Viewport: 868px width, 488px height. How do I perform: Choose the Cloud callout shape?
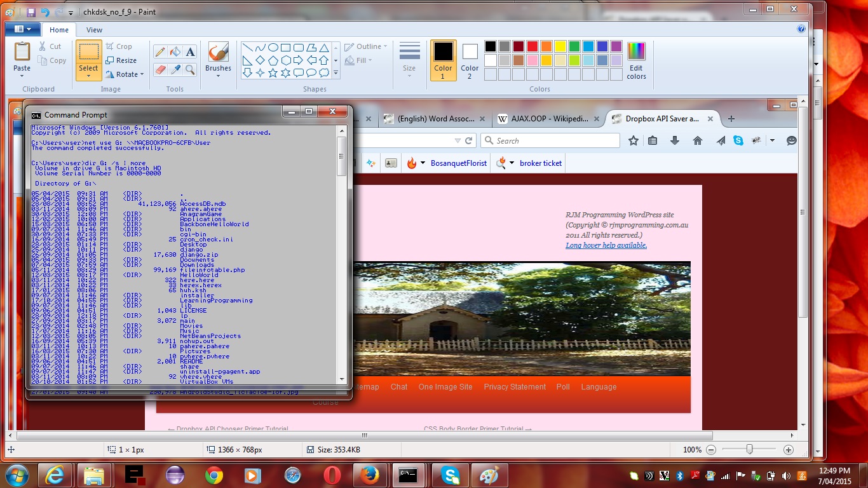pyautogui.click(x=323, y=73)
